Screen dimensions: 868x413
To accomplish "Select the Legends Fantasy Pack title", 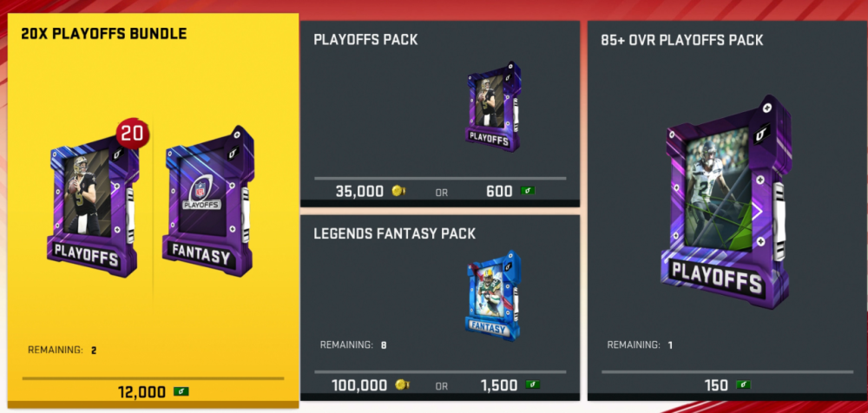I will [x=395, y=233].
